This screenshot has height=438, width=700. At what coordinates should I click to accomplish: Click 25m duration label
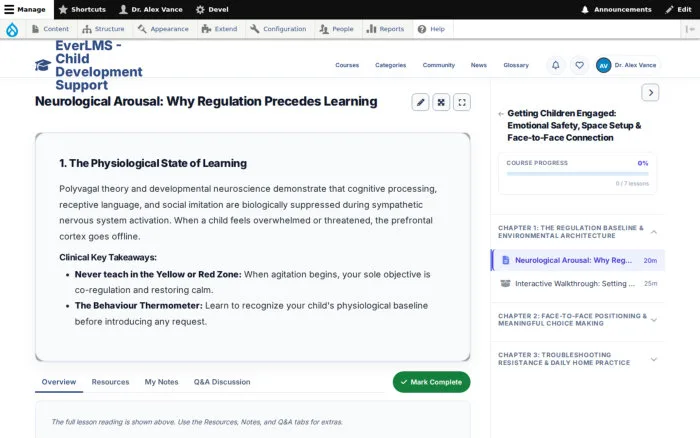pos(650,284)
